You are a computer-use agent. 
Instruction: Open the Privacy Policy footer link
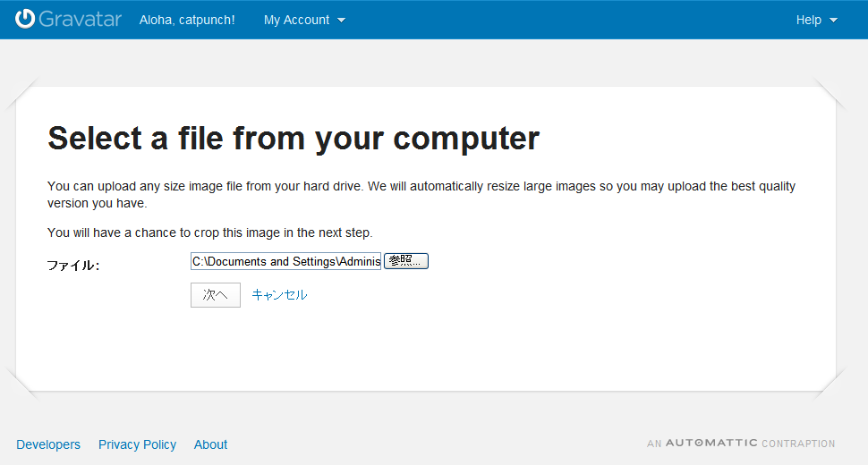tap(137, 444)
